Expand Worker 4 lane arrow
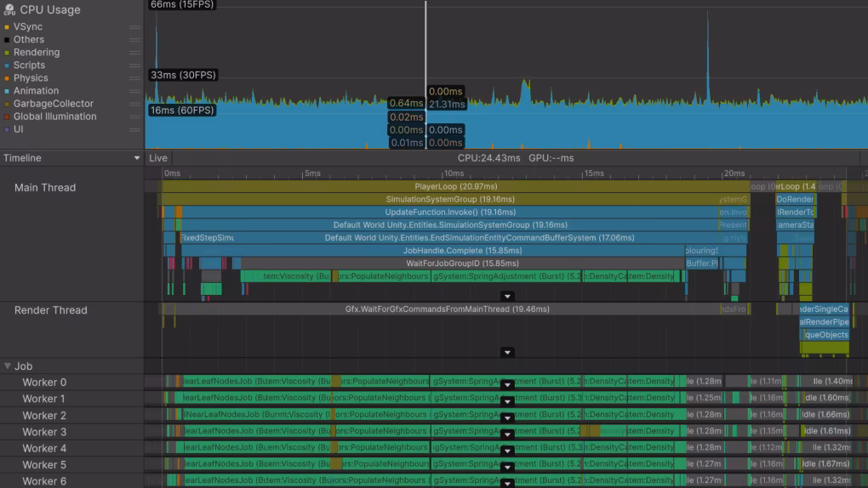This screenshot has width=868, height=488. [507, 451]
